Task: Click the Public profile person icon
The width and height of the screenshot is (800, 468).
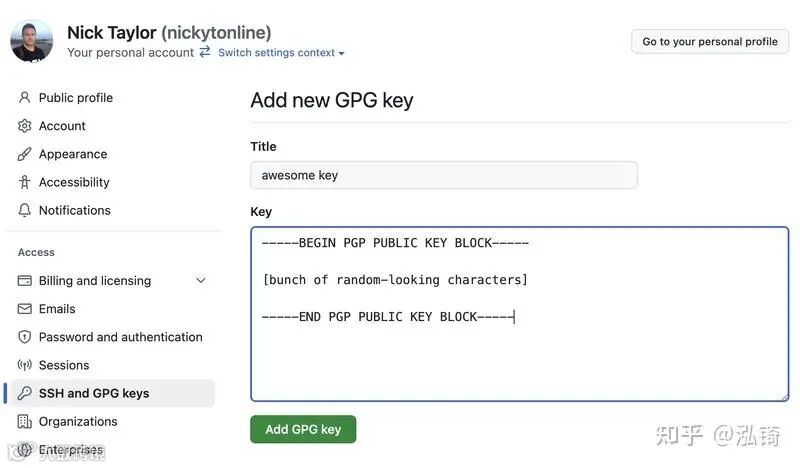Action: (25, 98)
